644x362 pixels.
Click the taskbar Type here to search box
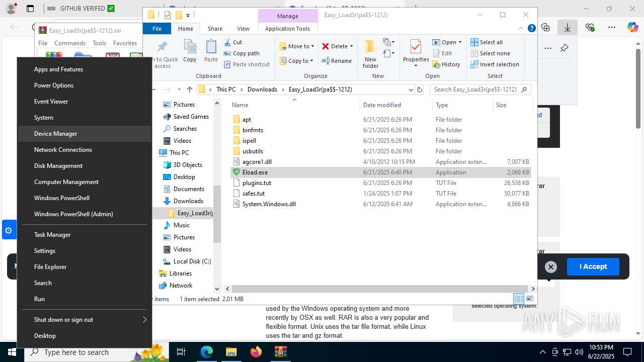point(97,352)
